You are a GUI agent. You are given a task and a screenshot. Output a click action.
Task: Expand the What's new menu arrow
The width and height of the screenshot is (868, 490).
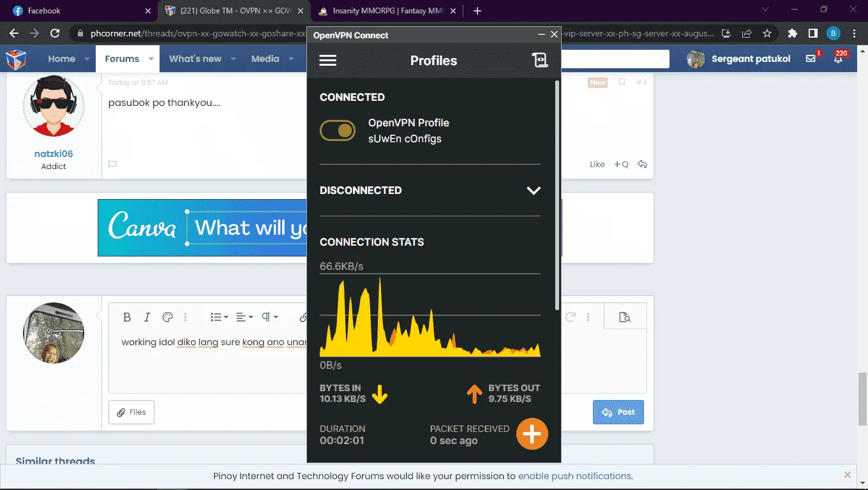pos(234,59)
